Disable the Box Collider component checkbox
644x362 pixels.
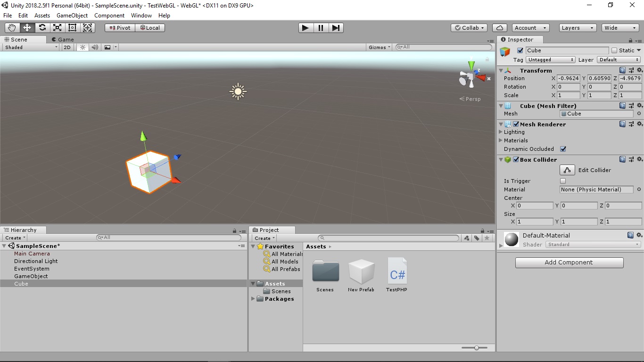click(516, 160)
